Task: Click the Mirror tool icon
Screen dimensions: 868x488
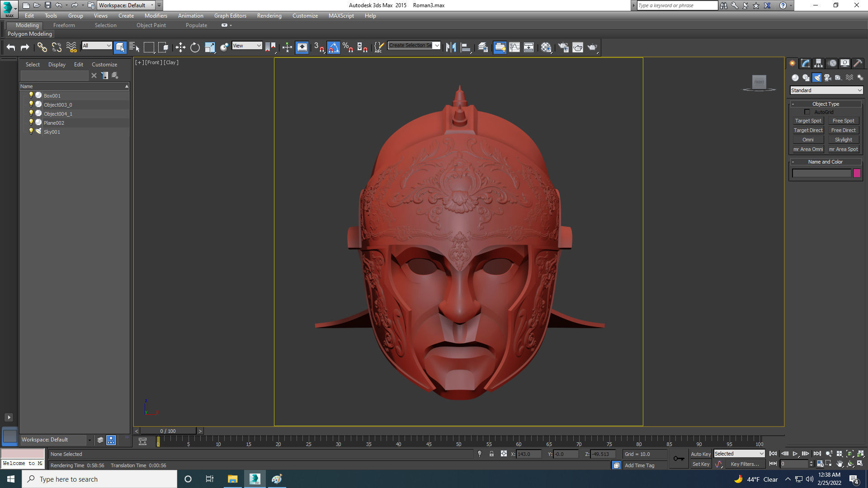Action: (x=451, y=47)
